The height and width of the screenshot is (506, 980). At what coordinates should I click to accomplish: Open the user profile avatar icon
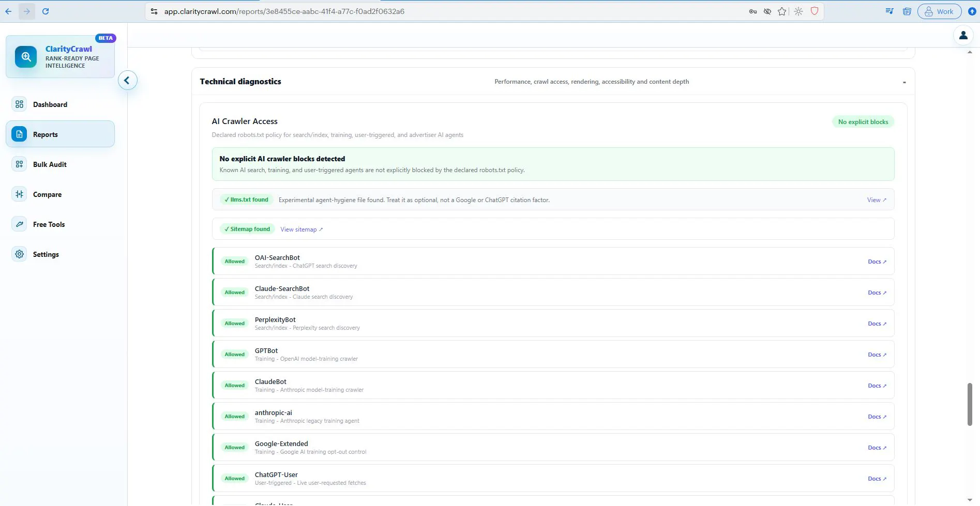click(x=963, y=35)
